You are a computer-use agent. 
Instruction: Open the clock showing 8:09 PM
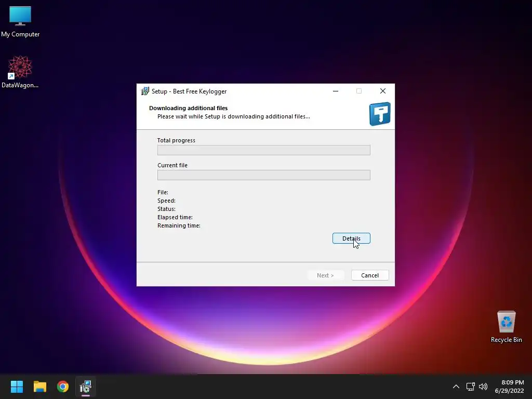click(x=509, y=387)
